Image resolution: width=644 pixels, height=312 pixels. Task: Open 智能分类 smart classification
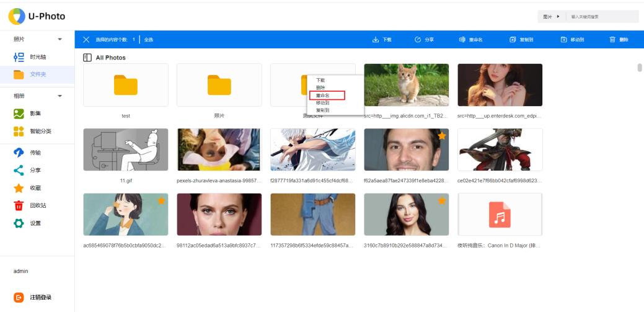tap(40, 131)
